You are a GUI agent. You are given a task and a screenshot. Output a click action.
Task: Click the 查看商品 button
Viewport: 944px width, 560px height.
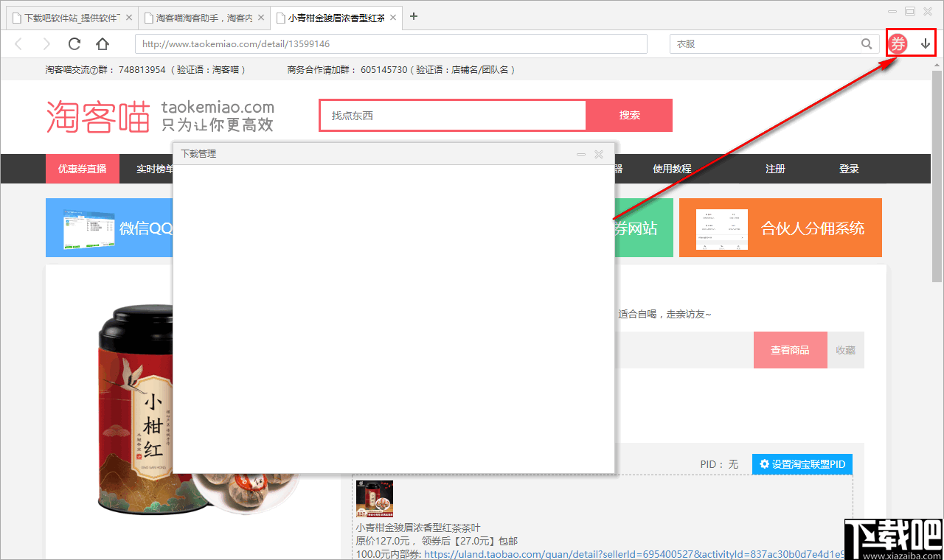pyautogui.click(x=790, y=350)
